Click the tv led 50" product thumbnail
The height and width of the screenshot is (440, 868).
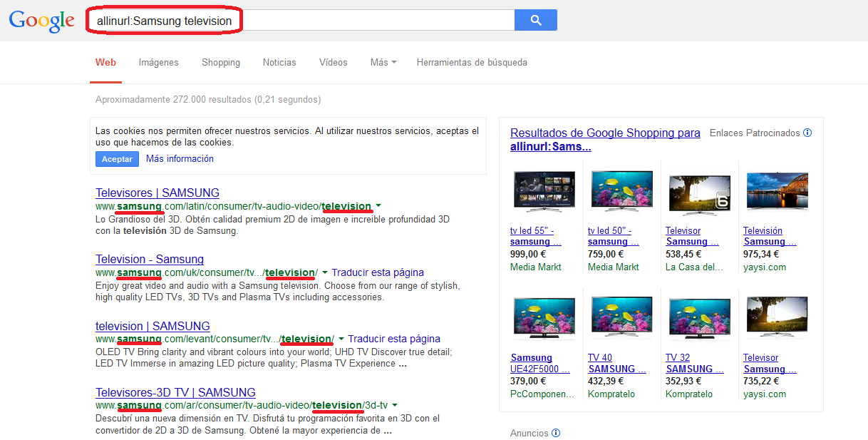pyautogui.click(x=622, y=192)
